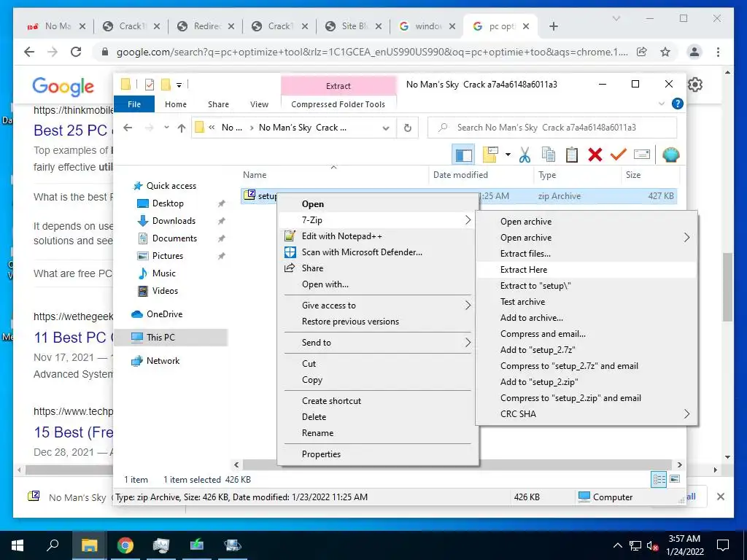
Task: Expand the CRC SHA submenu
Action: pyautogui.click(x=586, y=414)
